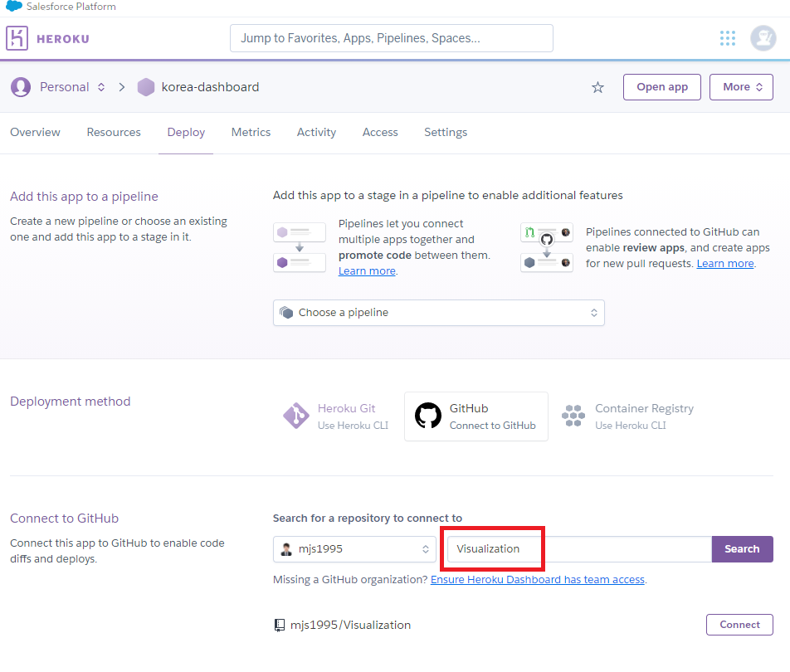Open Learn more link about review apps

[x=725, y=264]
